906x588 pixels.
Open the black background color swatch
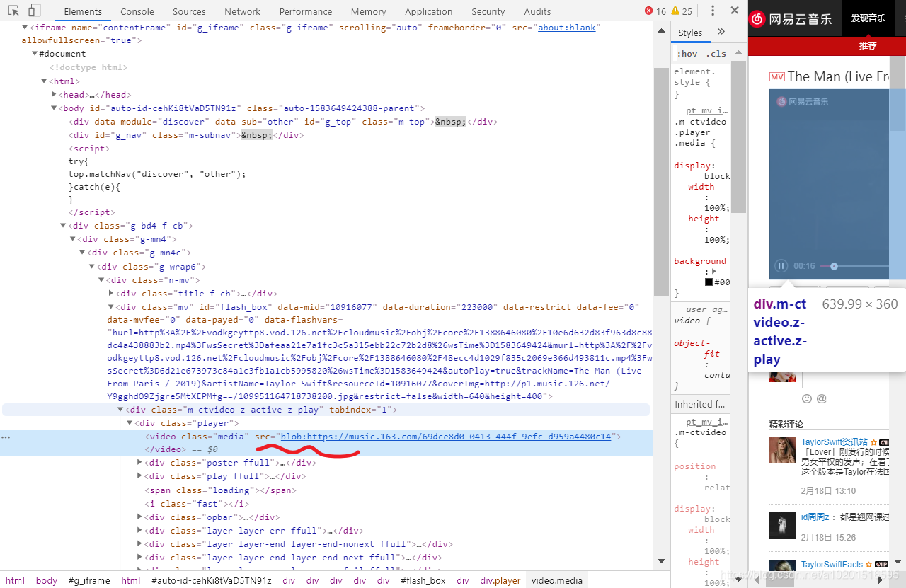click(x=709, y=282)
